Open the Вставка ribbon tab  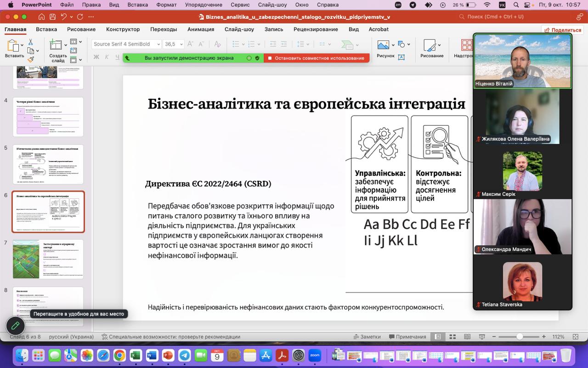pyautogui.click(x=46, y=29)
